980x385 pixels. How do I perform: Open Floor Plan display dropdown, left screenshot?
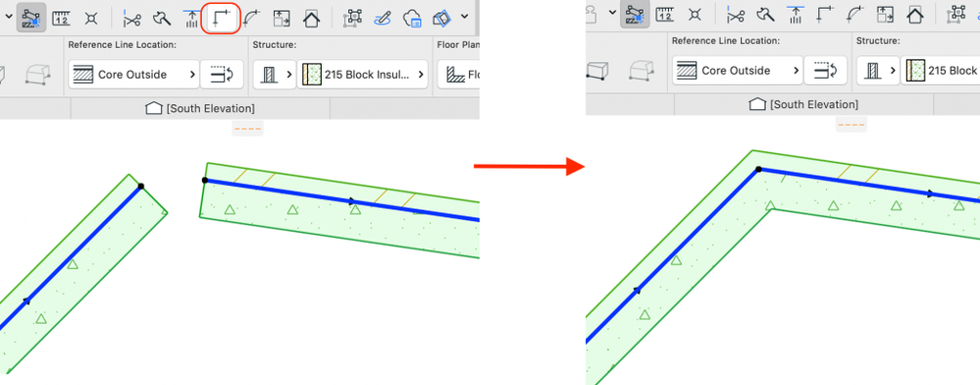click(459, 75)
